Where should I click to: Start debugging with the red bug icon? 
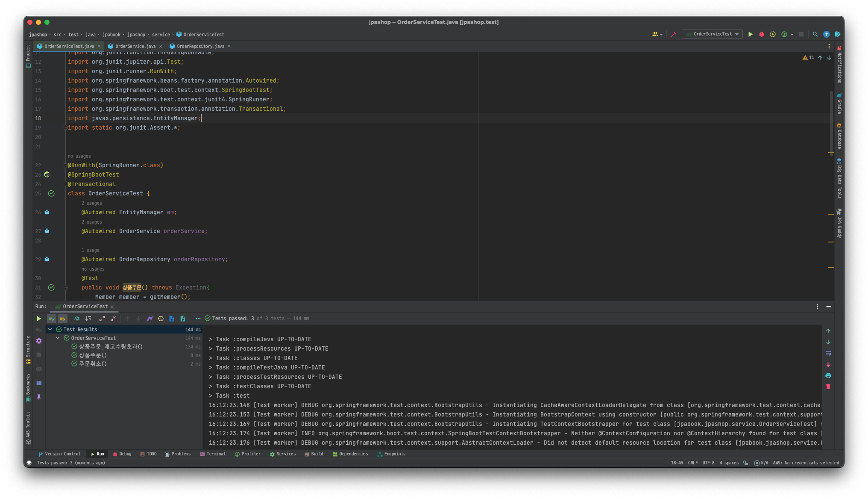(761, 34)
